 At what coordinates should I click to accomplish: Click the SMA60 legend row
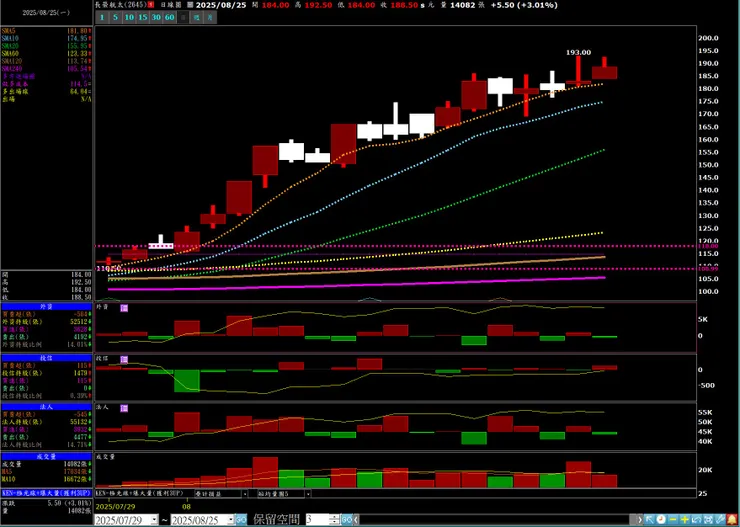(46, 53)
